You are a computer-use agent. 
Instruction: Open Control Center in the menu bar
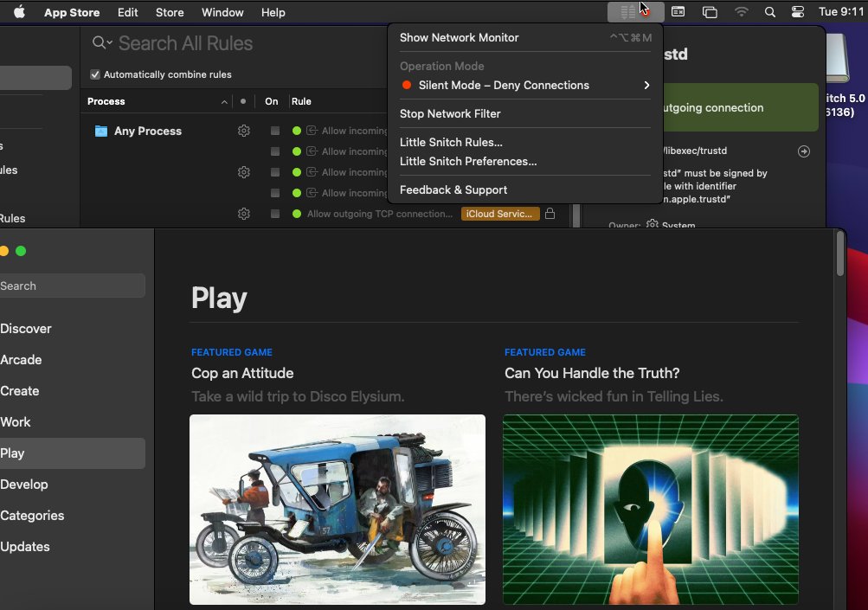pos(798,12)
